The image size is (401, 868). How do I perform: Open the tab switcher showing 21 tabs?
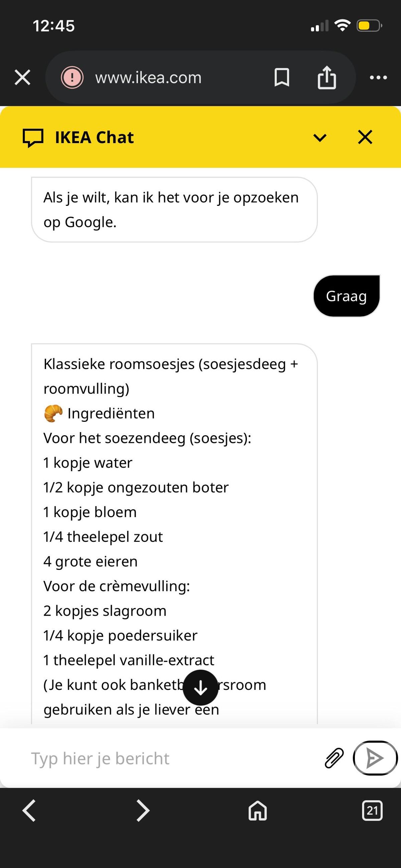click(x=372, y=811)
